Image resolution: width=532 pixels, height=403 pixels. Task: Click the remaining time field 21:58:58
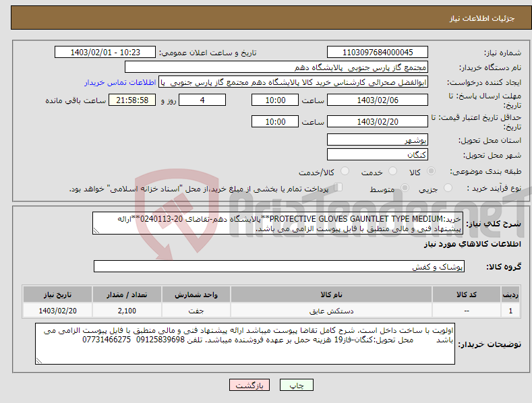point(132,100)
